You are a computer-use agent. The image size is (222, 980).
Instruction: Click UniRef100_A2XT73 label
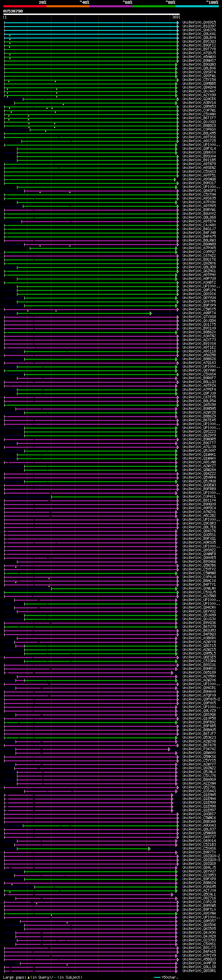point(199,340)
